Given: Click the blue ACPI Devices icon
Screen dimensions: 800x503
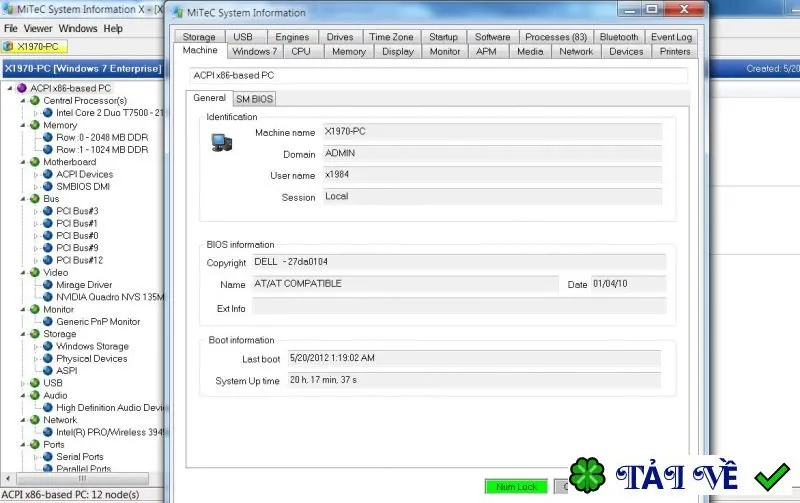Looking at the screenshot, I should click(x=47, y=174).
